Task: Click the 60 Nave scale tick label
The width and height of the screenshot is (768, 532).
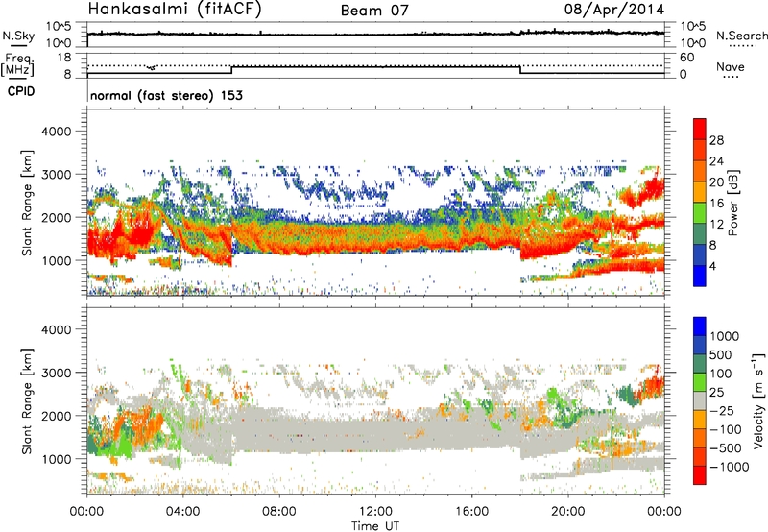Action: pos(686,58)
